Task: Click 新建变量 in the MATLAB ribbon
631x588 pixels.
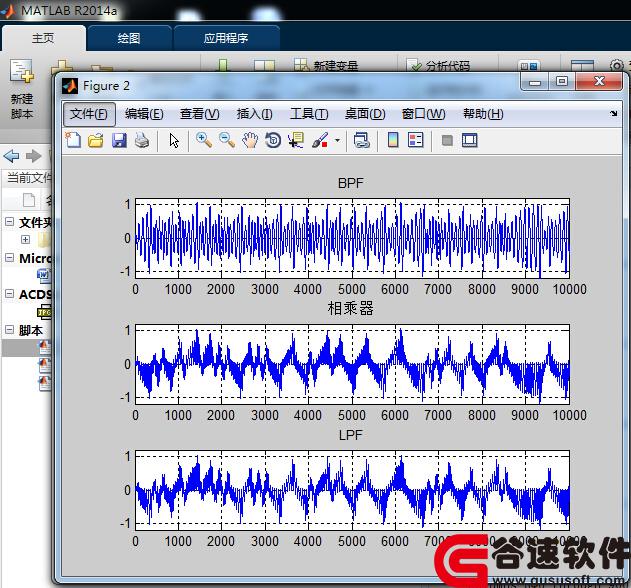Action: point(326,65)
